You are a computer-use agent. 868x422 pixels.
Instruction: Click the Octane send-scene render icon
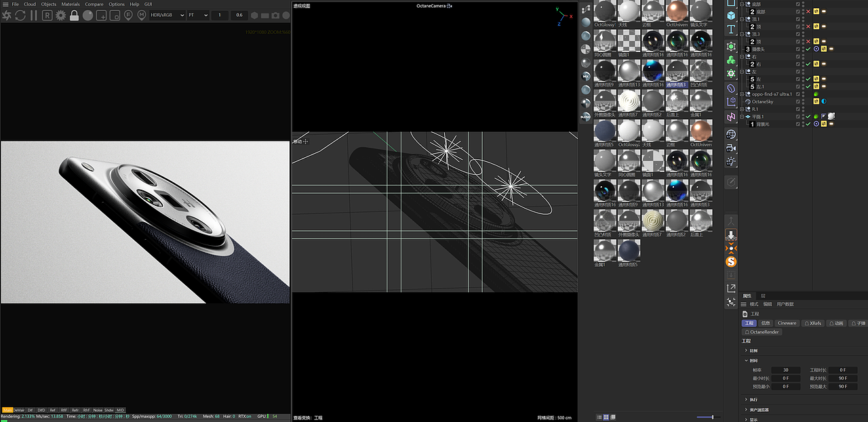pos(7,15)
